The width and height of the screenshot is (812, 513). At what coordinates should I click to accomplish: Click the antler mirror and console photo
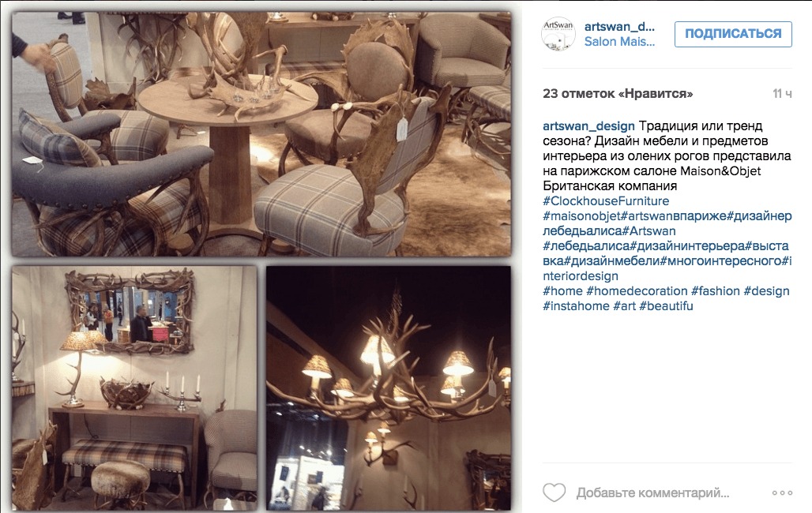[134, 388]
